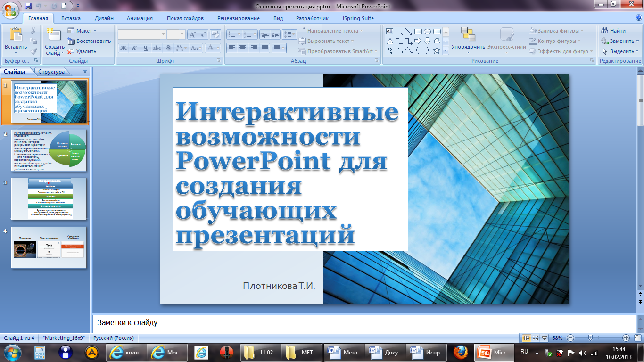Click the Office round button

pos(10,9)
